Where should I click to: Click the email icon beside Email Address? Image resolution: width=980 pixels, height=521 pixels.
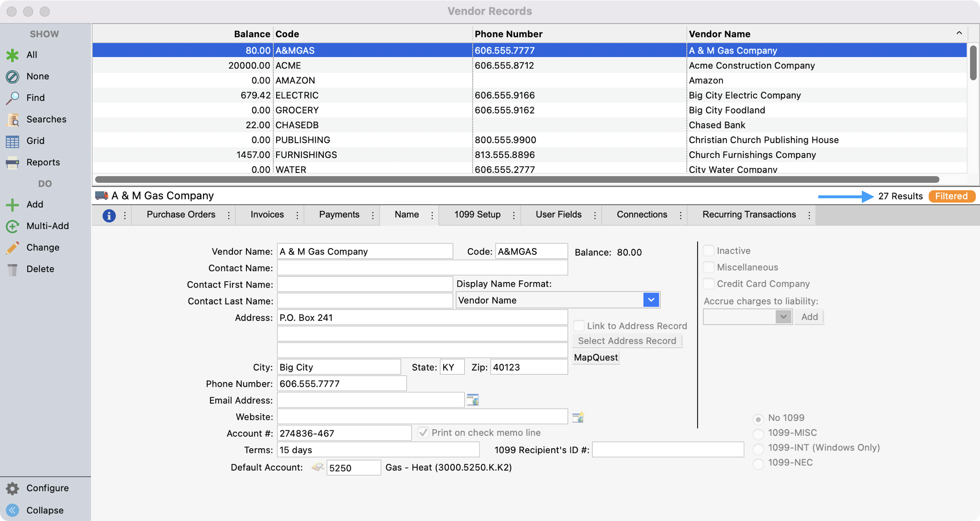click(x=473, y=400)
